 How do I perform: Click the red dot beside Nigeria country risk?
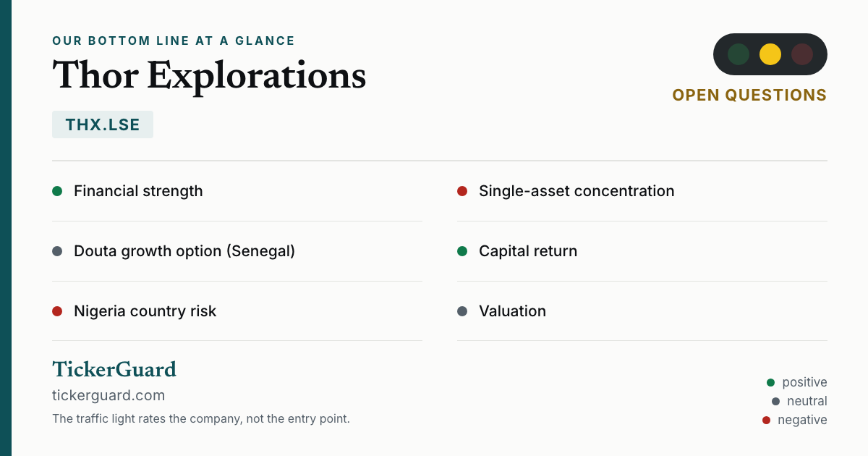tap(57, 311)
